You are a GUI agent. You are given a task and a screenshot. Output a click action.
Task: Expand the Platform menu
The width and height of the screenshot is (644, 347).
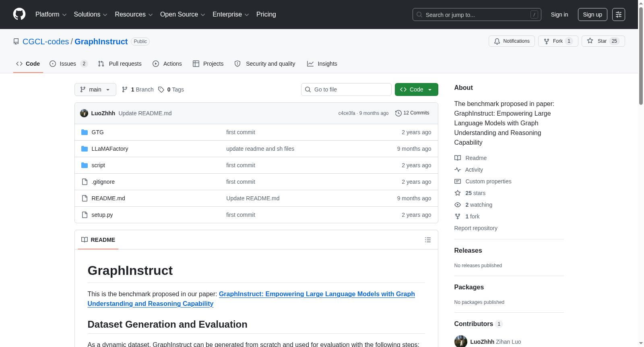click(x=51, y=15)
